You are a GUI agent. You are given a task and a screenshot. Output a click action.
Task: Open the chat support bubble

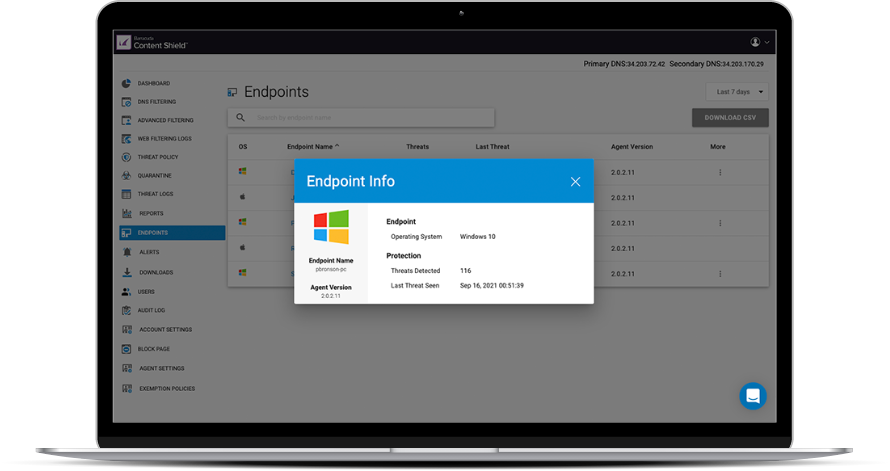(x=753, y=396)
